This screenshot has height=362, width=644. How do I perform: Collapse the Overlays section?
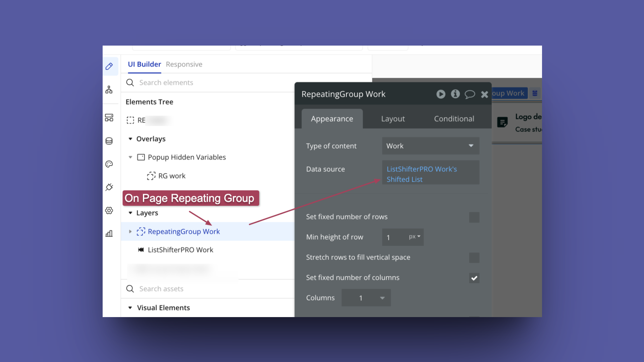pos(130,139)
